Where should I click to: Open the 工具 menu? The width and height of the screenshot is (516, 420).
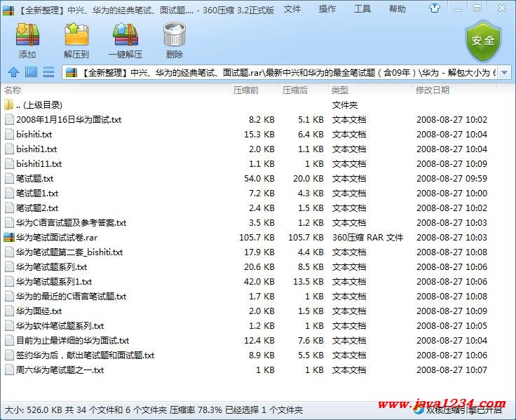(x=362, y=9)
